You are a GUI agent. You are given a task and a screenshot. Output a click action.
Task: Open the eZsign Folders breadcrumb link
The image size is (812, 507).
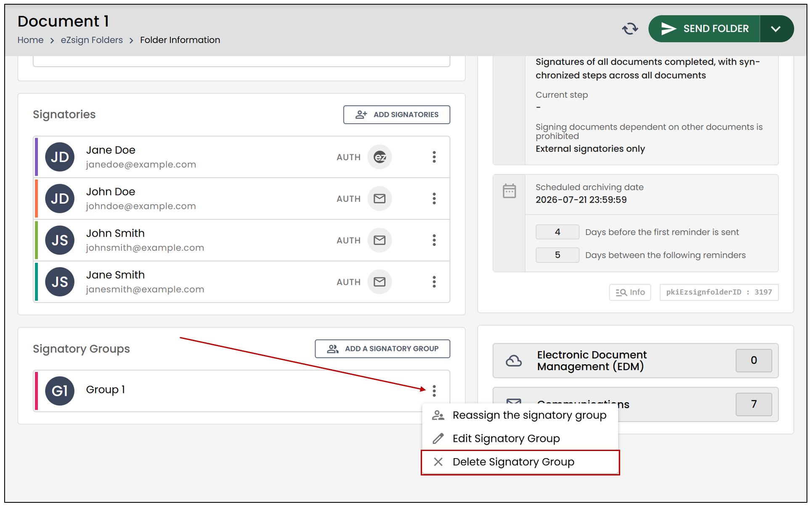(92, 40)
